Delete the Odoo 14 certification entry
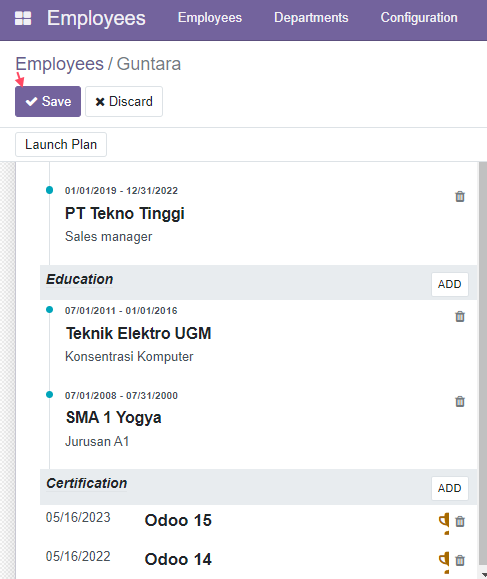Image resolution: width=487 pixels, height=579 pixels. pos(460,561)
